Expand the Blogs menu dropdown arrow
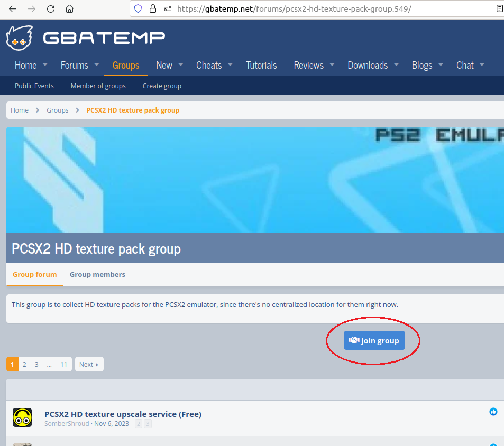 [441, 65]
